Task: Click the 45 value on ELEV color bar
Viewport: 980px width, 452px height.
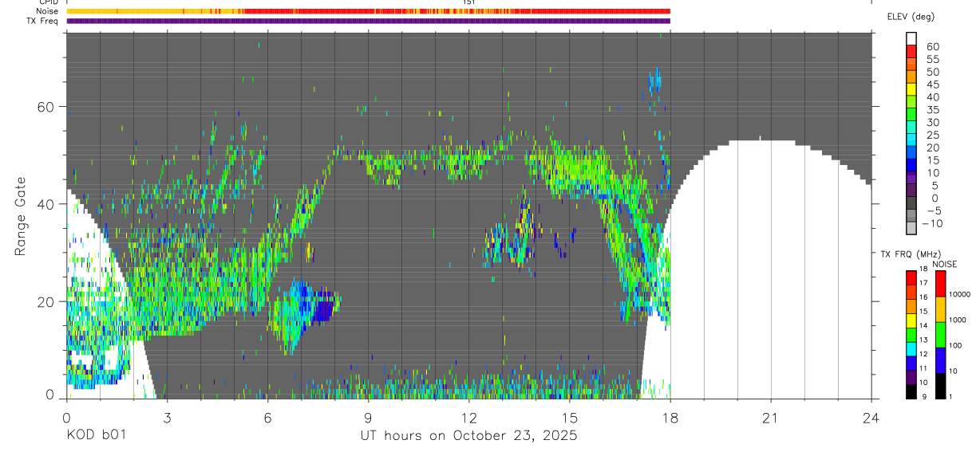Action: tap(932, 85)
